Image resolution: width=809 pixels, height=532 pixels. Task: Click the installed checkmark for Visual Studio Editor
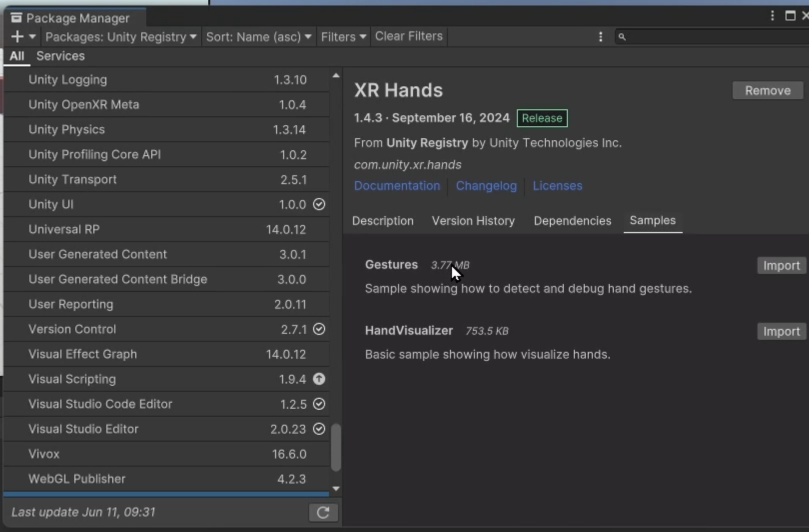(319, 429)
